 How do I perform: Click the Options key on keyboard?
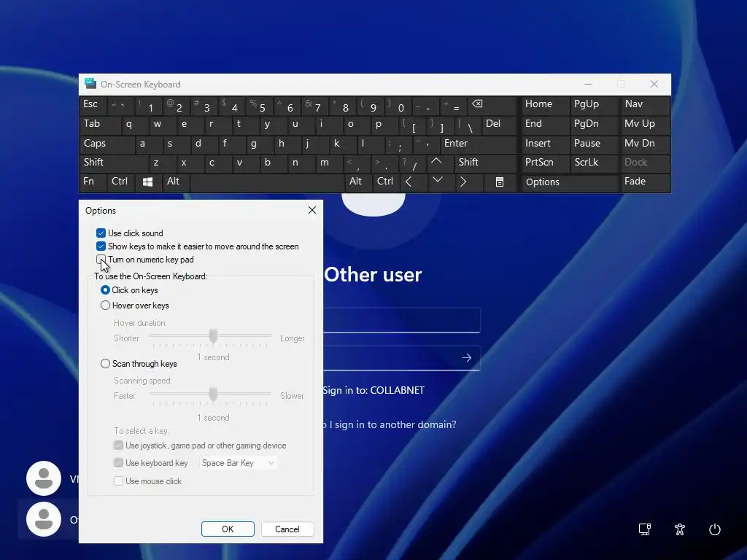click(570, 182)
